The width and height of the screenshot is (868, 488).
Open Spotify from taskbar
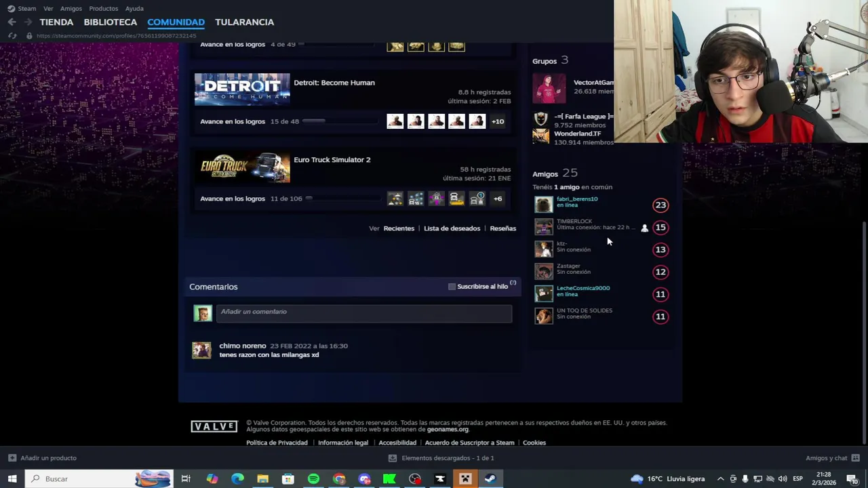point(313,479)
